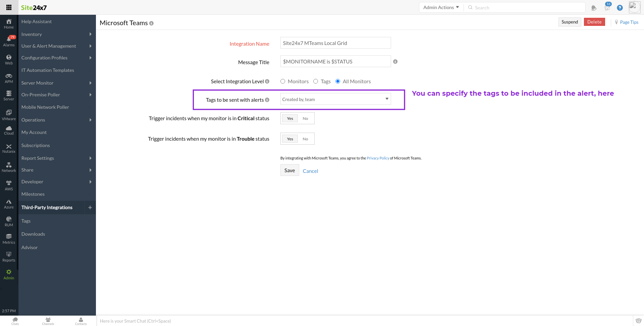
Task: Click the Message Title info icon
Action: [395, 61]
